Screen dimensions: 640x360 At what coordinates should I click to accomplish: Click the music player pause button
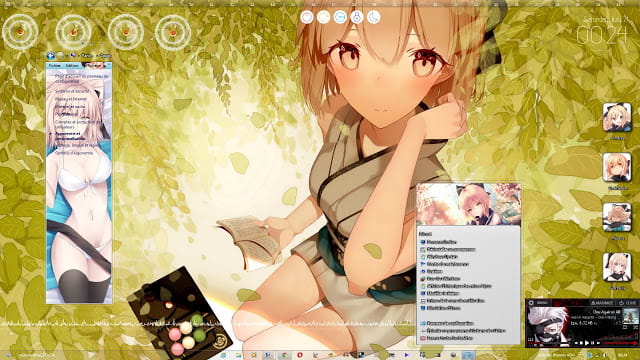592,343
